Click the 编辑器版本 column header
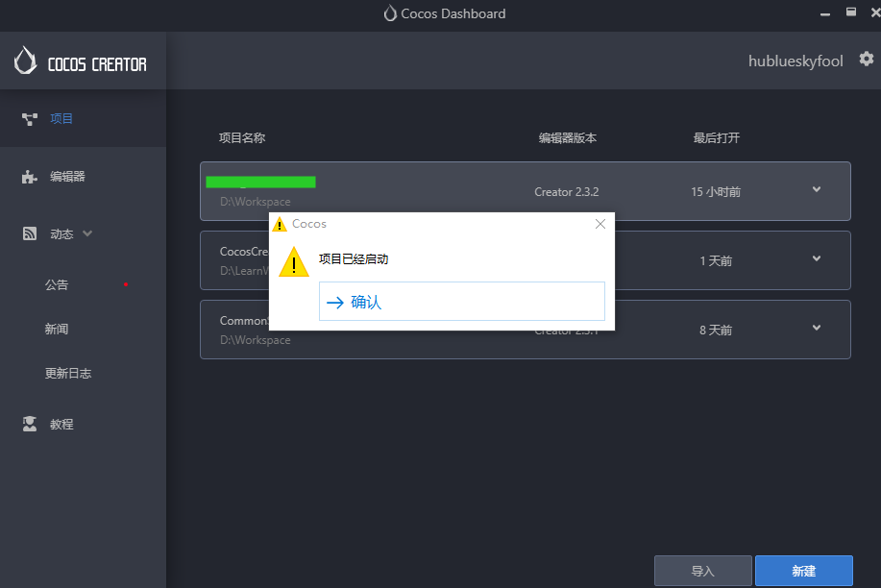The image size is (881, 588). 568,137
